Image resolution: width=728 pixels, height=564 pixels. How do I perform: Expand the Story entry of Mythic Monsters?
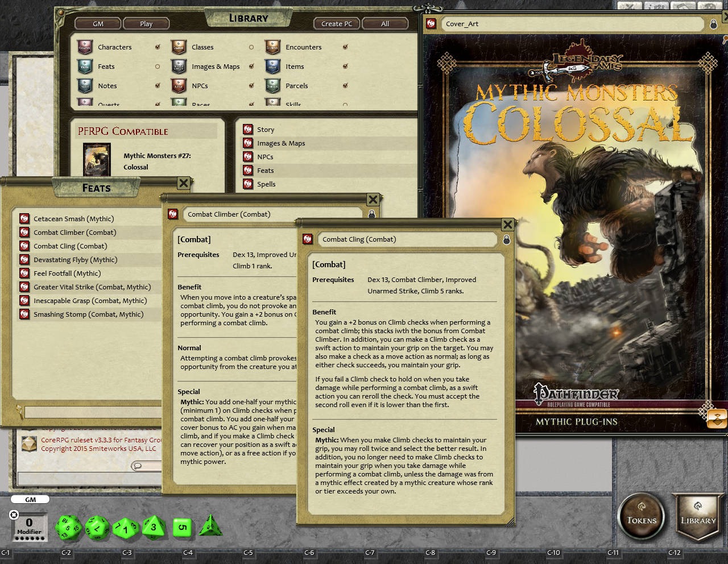tap(265, 129)
